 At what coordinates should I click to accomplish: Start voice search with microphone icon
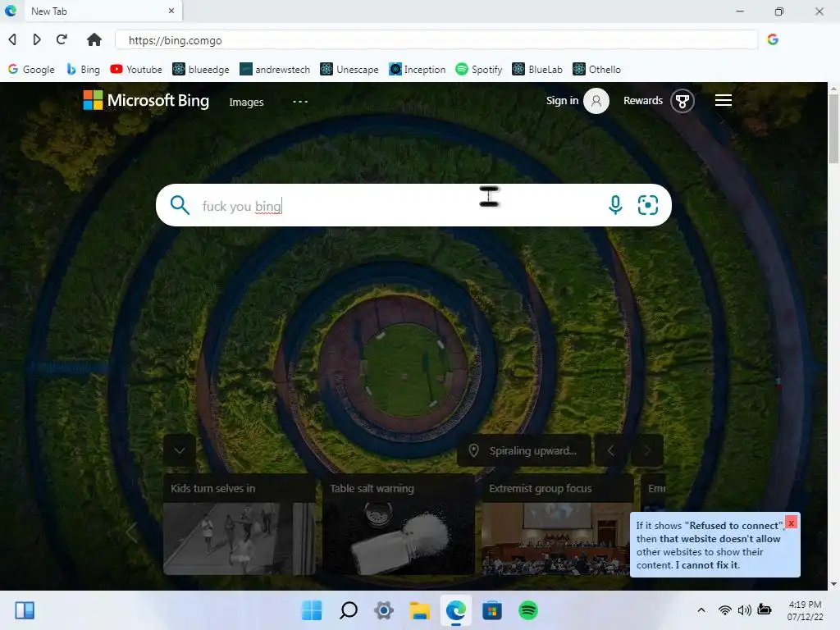coord(615,205)
